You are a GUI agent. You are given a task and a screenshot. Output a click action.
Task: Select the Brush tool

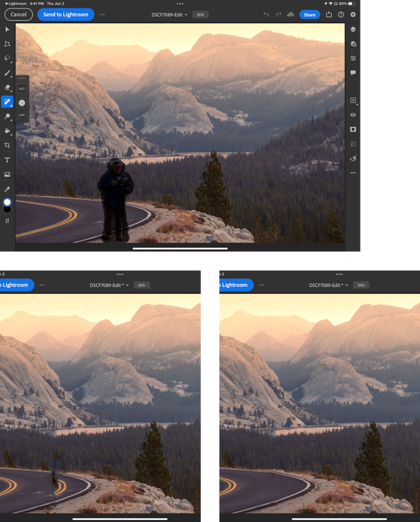(7, 73)
